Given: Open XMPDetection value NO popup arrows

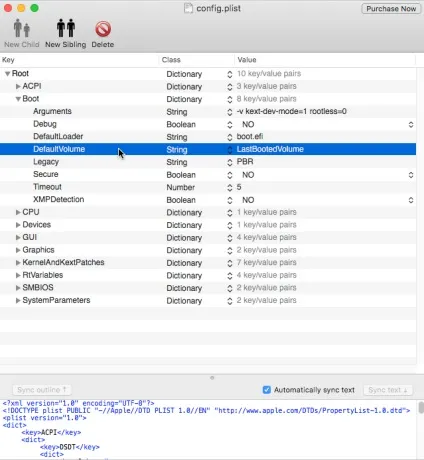Looking at the screenshot, I should tap(411, 200).
